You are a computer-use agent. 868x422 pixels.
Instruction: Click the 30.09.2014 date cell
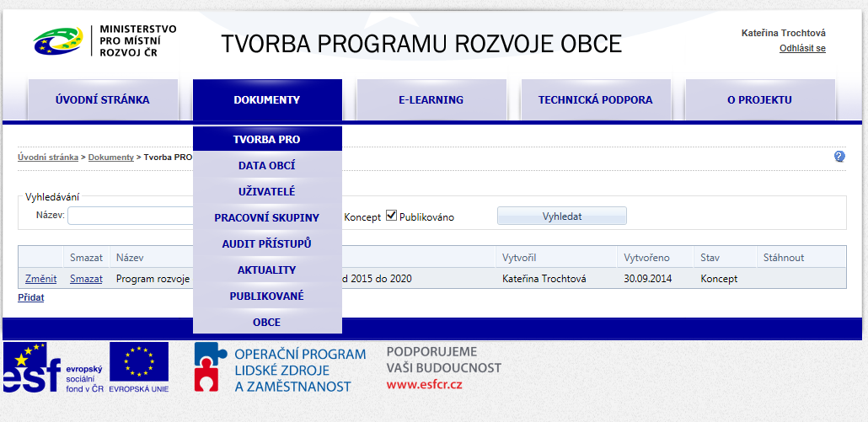pyautogui.click(x=648, y=279)
